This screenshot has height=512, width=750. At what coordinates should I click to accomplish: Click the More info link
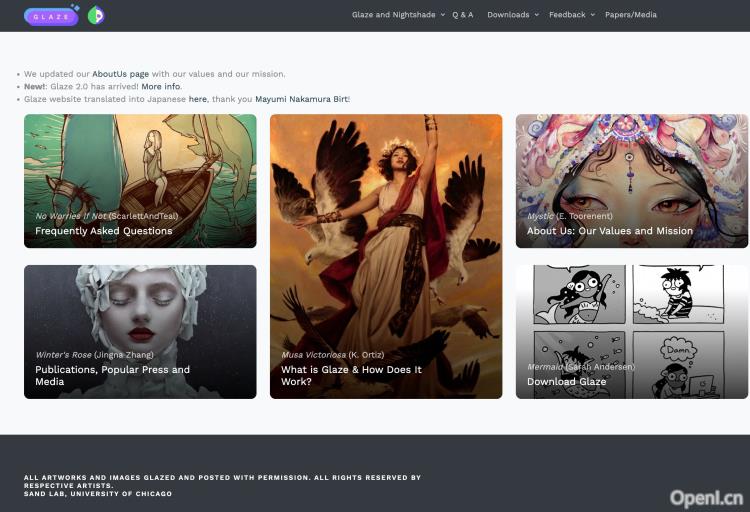[x=160, y=87]
